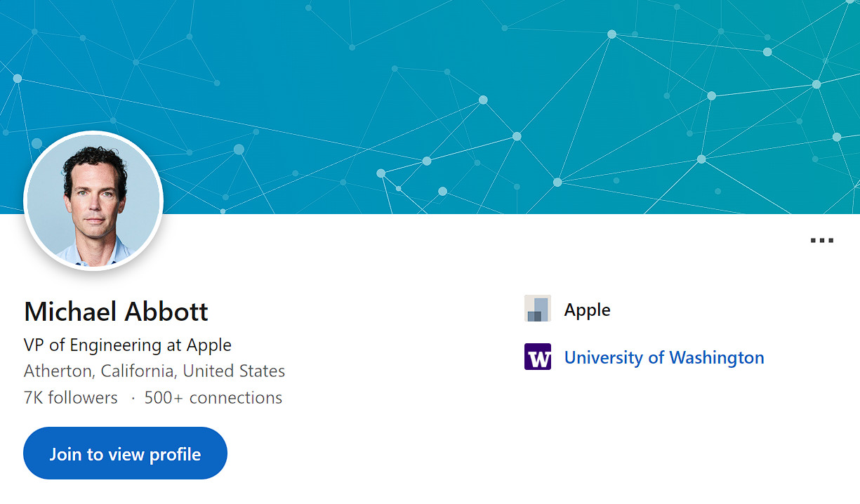Select the Apple company name text
The height and width of the screenshot is (504, 860).
click(587, 310)
